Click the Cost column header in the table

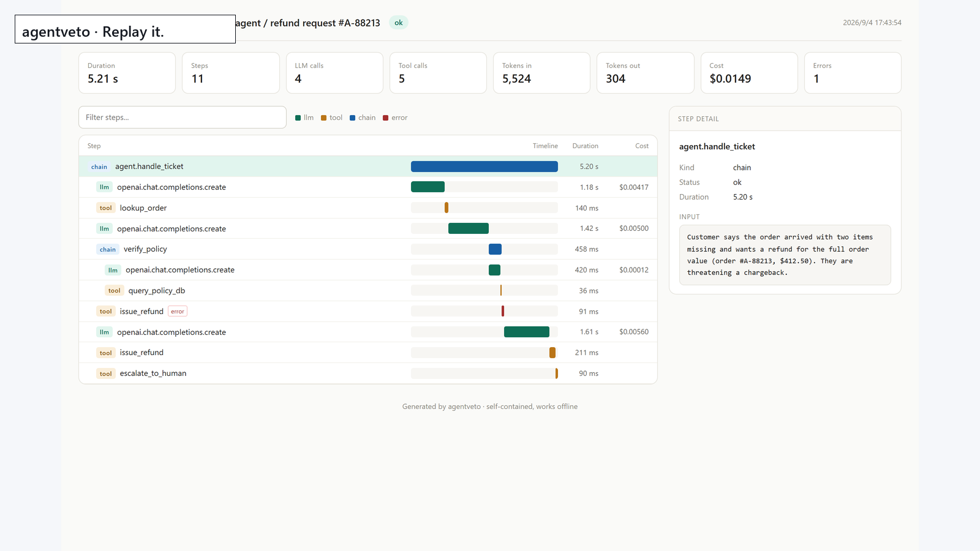[x=642, y=146]
